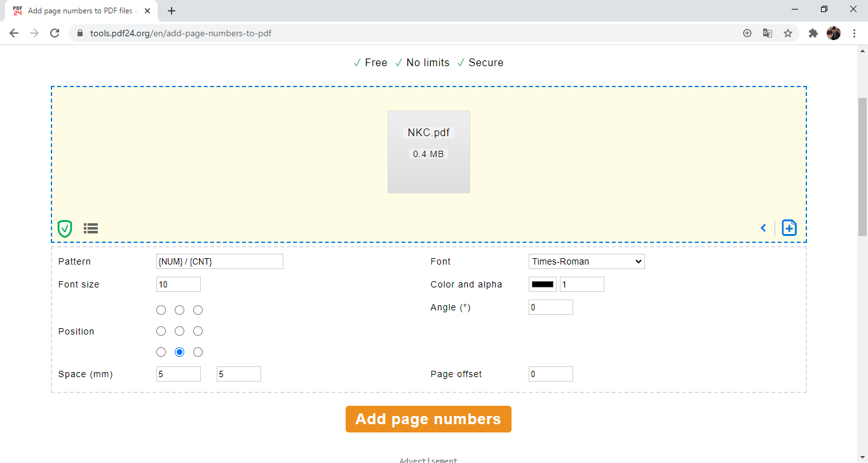
Task: Add another file with plus-document icon
Action: pyautogui.click(x=789, y=228)
